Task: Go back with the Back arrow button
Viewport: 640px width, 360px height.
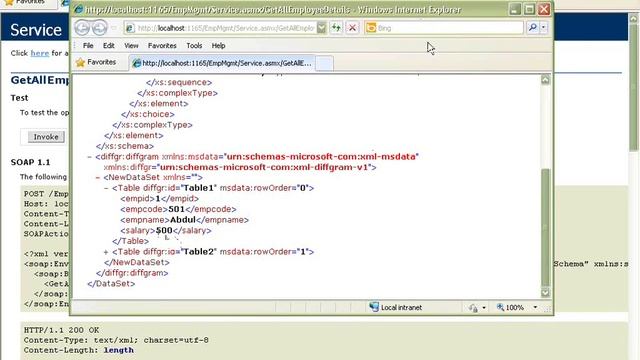Action: pos(82,28)
